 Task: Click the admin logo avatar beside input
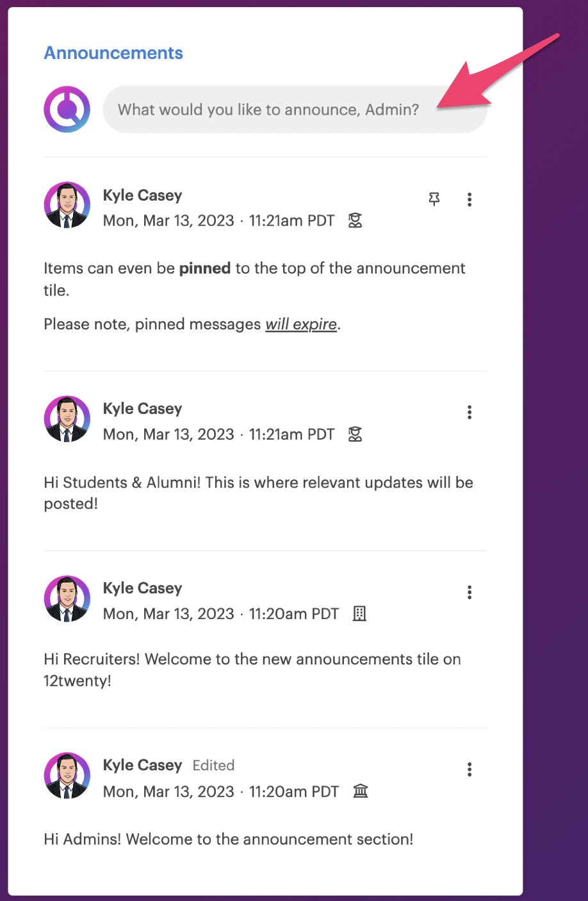(x=67, y=110)
